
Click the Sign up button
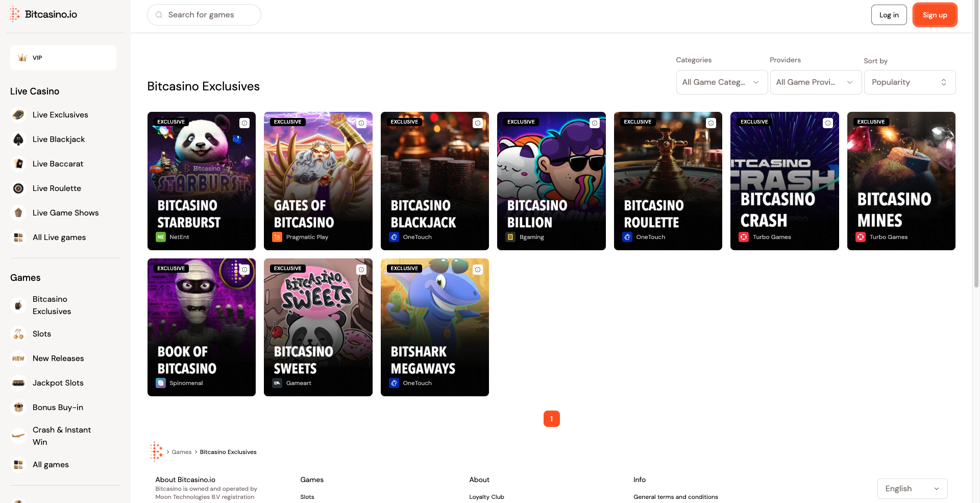[x=935, y=15]
